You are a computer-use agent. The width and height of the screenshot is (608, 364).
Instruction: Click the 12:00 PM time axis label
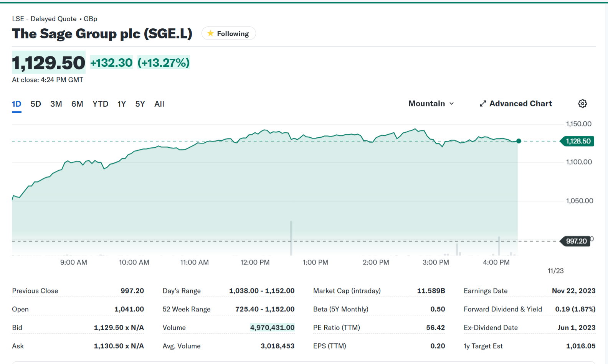pyautogui.click(x=255, y=262)
